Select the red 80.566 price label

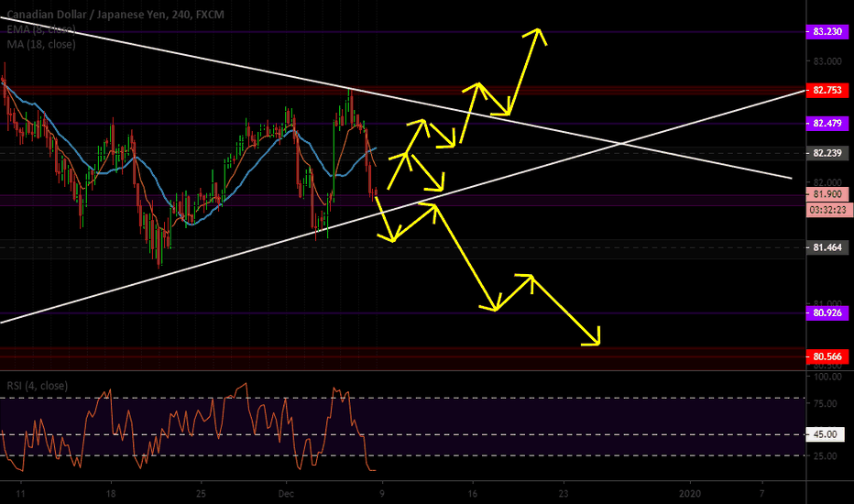pos(827,356)
